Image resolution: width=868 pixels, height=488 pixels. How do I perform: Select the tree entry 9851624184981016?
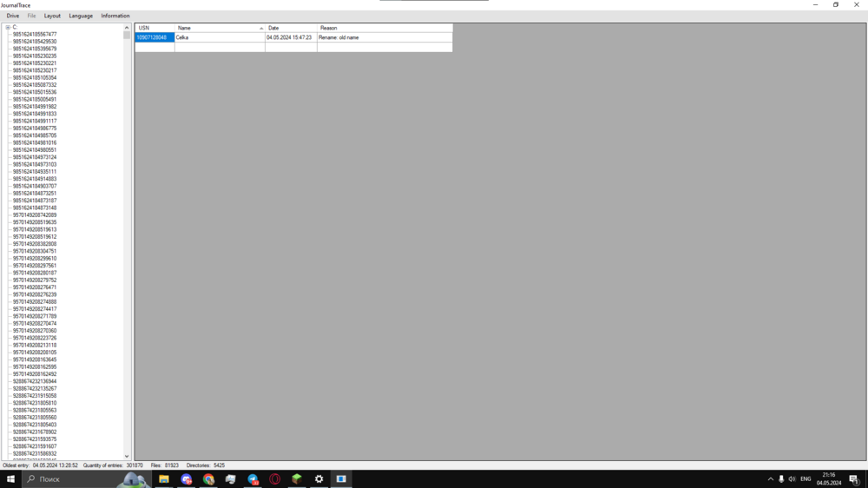click(35, 143)
